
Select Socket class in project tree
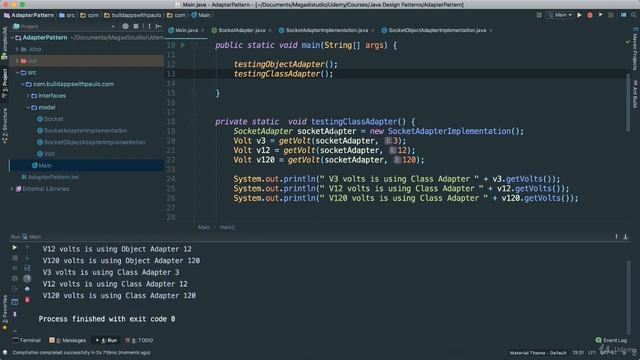coord(53,119)
